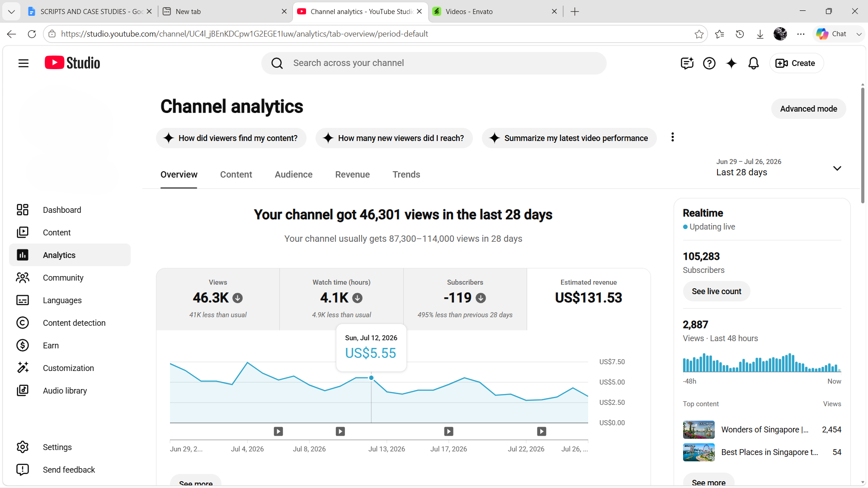The width and height of the screenshot is (868, 488).
Task: Click the Community people icon
Action: pyautogui.click(x=23, y=277)
